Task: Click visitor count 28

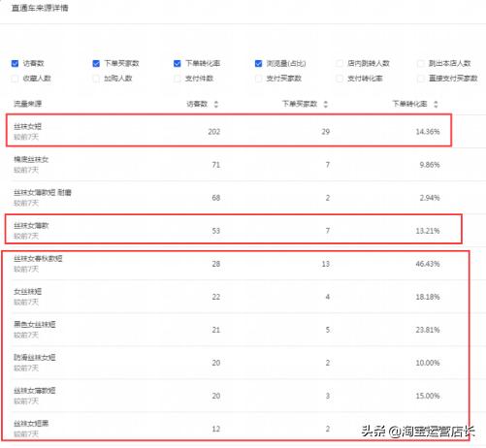Action: [216, 264]
